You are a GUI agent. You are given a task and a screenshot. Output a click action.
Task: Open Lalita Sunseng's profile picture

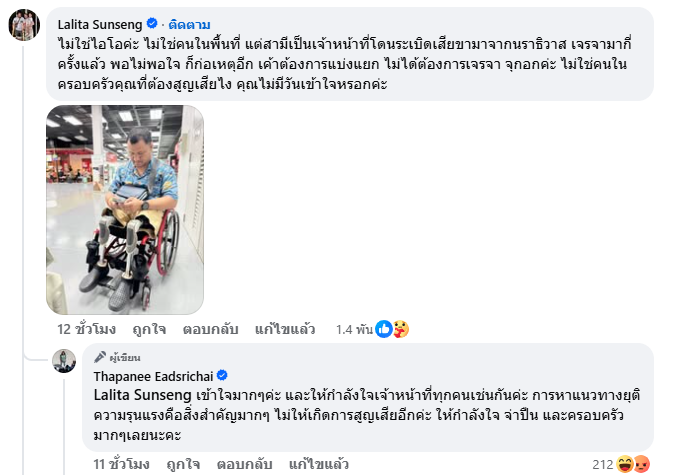24,25
